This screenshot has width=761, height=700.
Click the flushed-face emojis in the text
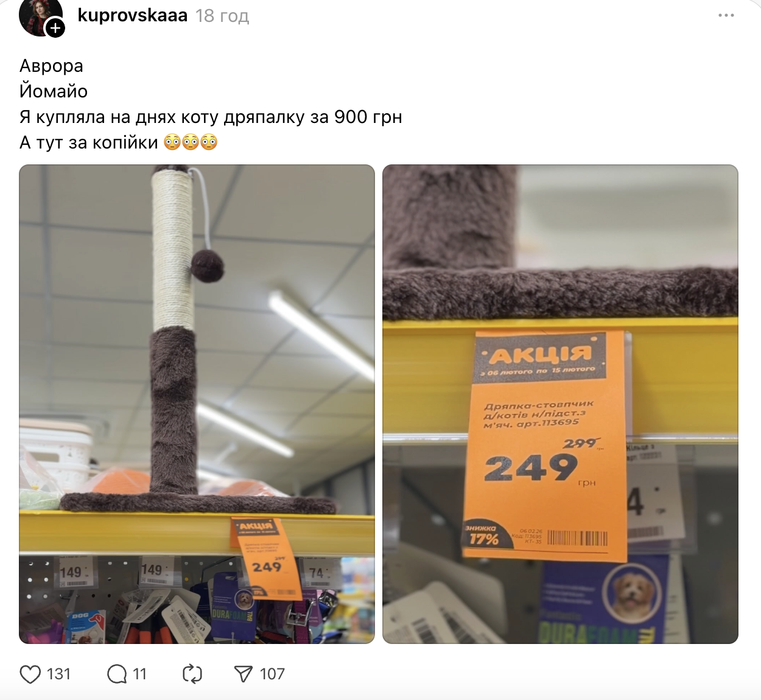(x=191, y=142)
